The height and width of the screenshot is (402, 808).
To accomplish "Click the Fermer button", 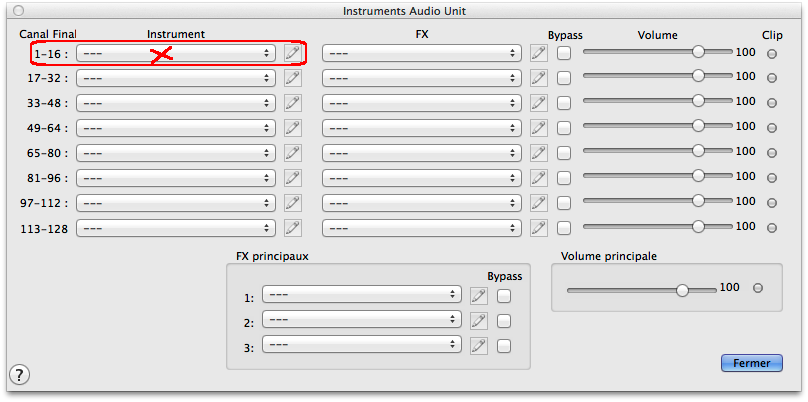I will click(750, 363).
